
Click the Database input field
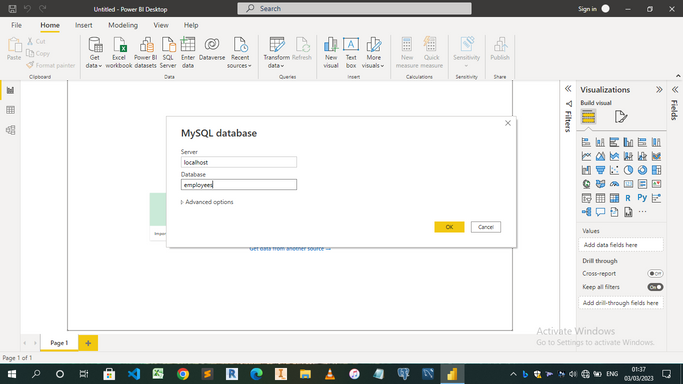pyautogui.click(x=239, y=185)
